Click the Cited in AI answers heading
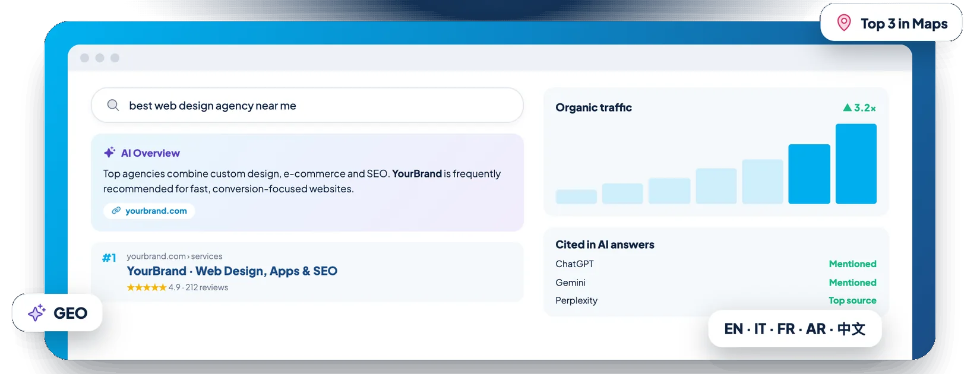 pos(605,245)
